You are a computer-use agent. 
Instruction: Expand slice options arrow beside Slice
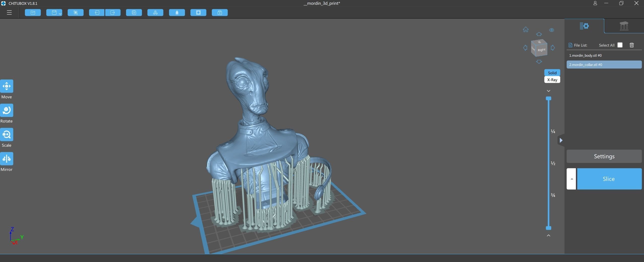tap(571, 179)
